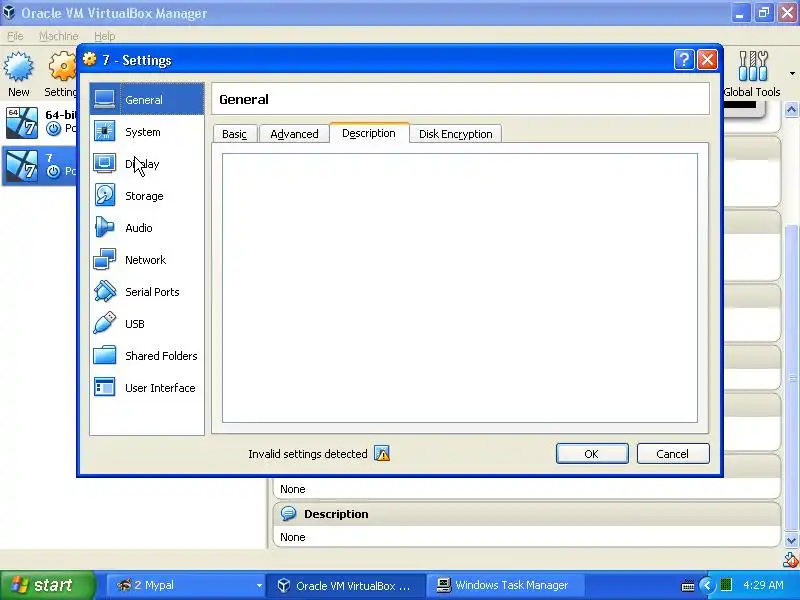800x600 pixels.
Task: Select the Description tab
Action: (369, 133)
